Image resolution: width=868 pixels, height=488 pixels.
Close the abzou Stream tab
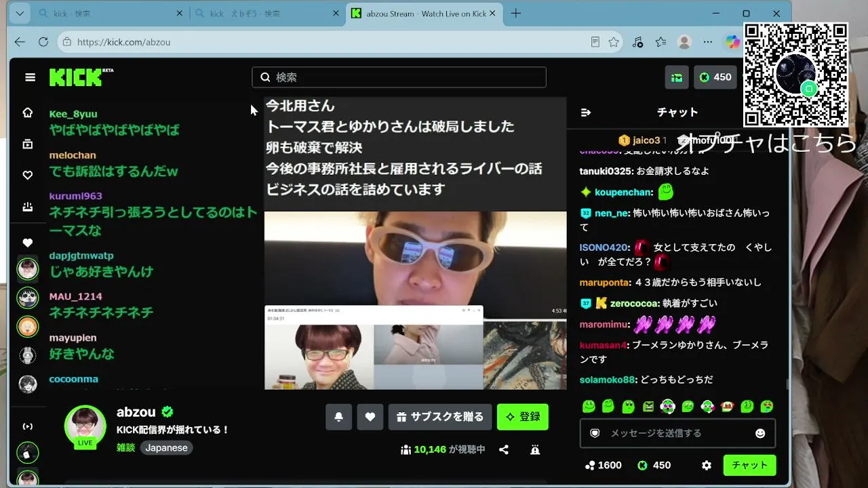point(493,14)
